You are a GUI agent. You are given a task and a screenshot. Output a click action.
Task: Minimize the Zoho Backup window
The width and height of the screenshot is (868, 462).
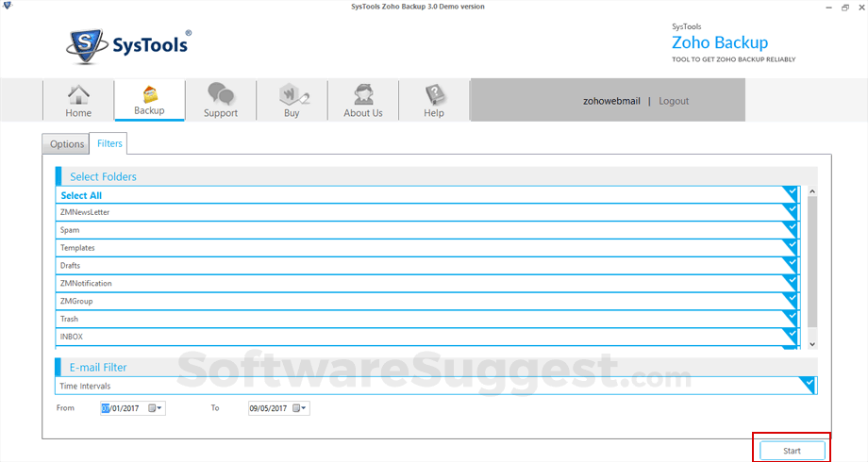pos(828,8)
